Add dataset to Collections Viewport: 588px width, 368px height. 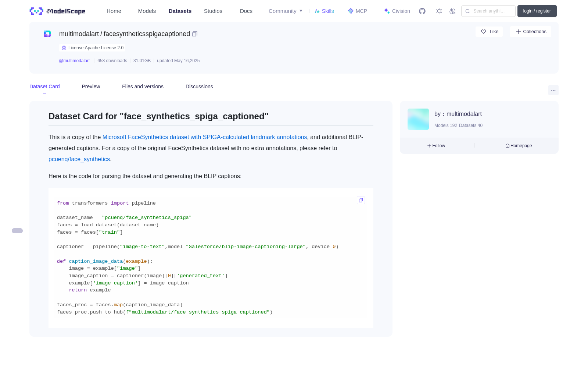click(x=531, y=32)
